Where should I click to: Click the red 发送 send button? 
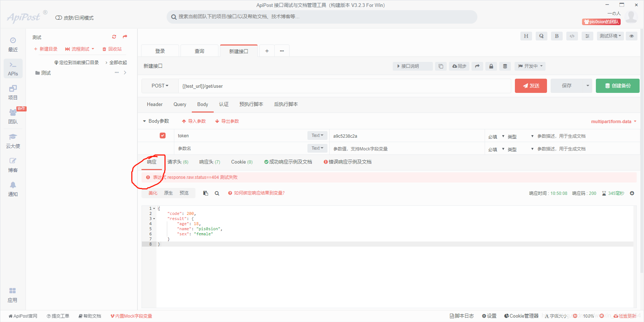pyautogui.click(x=531, y=86)
